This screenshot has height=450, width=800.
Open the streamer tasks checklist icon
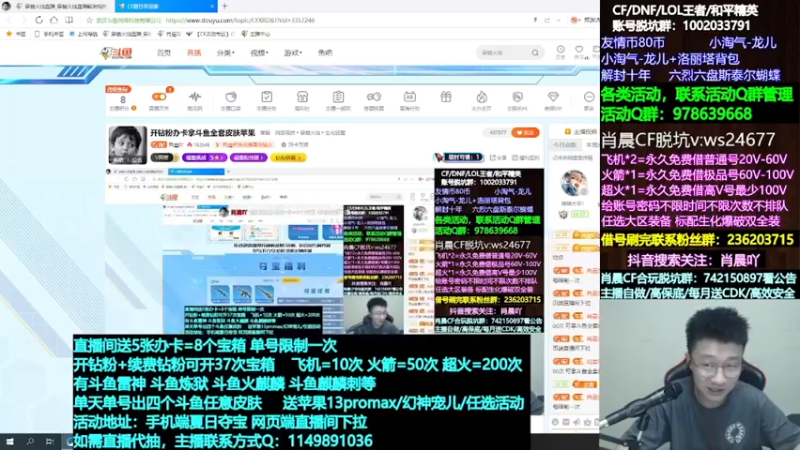(x=266, y=97)
